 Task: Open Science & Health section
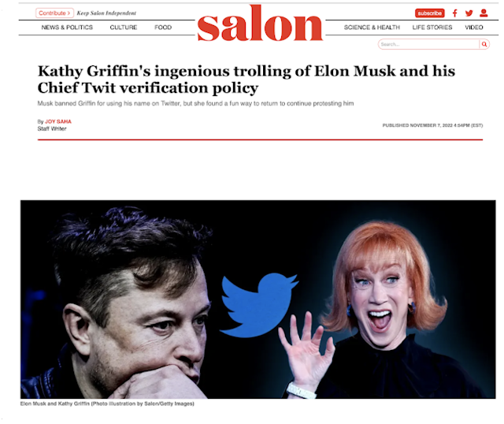coord(372,28)
